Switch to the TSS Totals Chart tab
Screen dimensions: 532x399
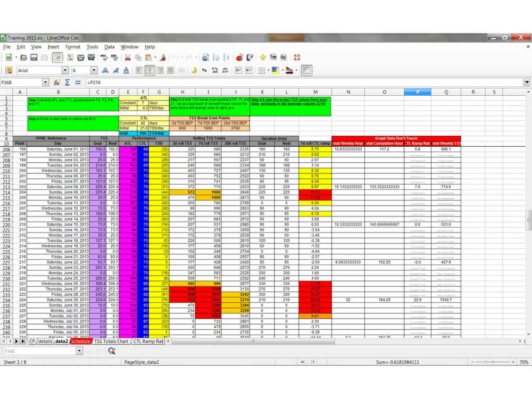(111, 342)
